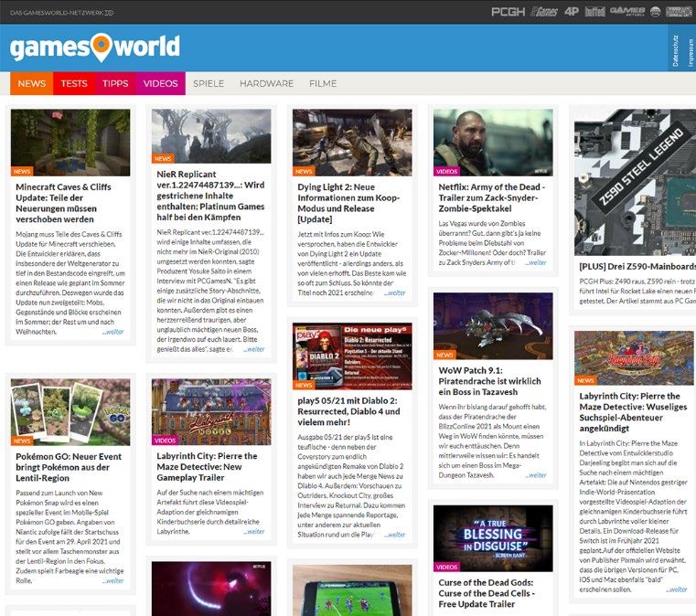This screenshot has width=696, height=616.
Task: Open the Labyrinth City New Gameplay Trailer headline
Action: click(x=207, y=466)
